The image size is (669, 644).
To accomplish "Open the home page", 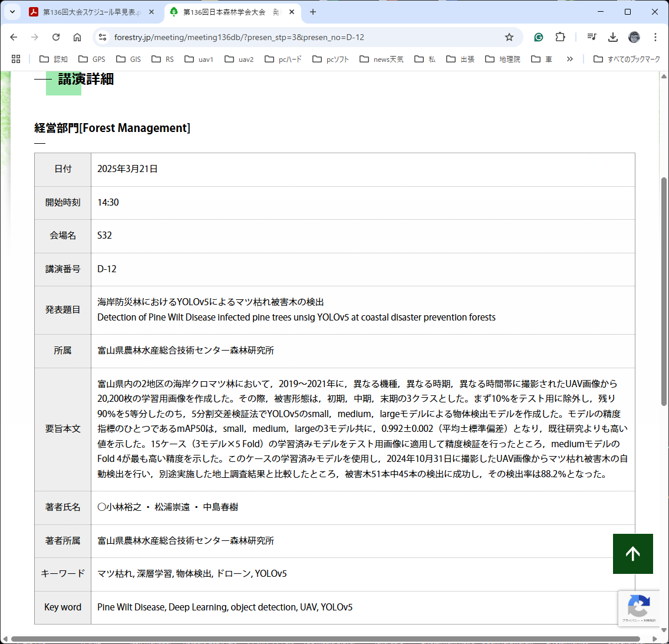I will (x=77, y=37).
